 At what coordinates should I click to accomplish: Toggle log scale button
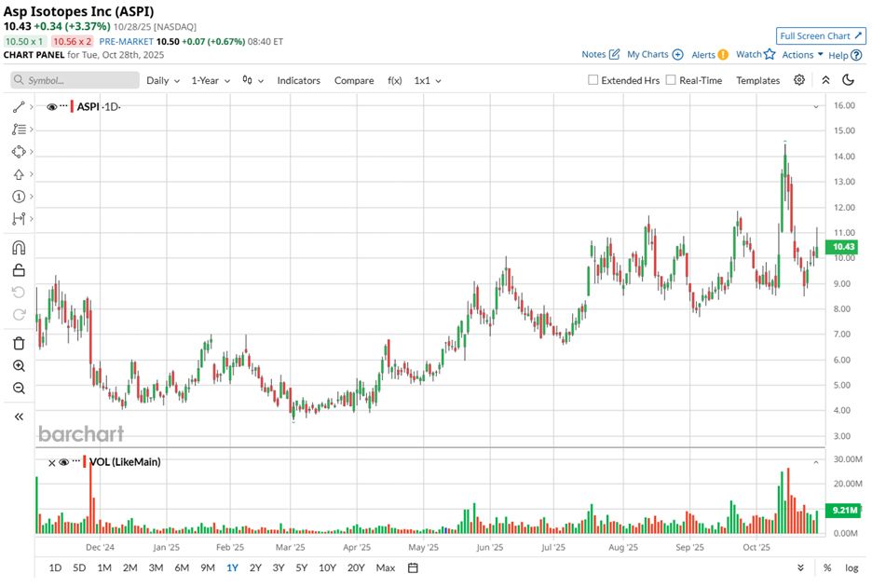tap(852, 568)
